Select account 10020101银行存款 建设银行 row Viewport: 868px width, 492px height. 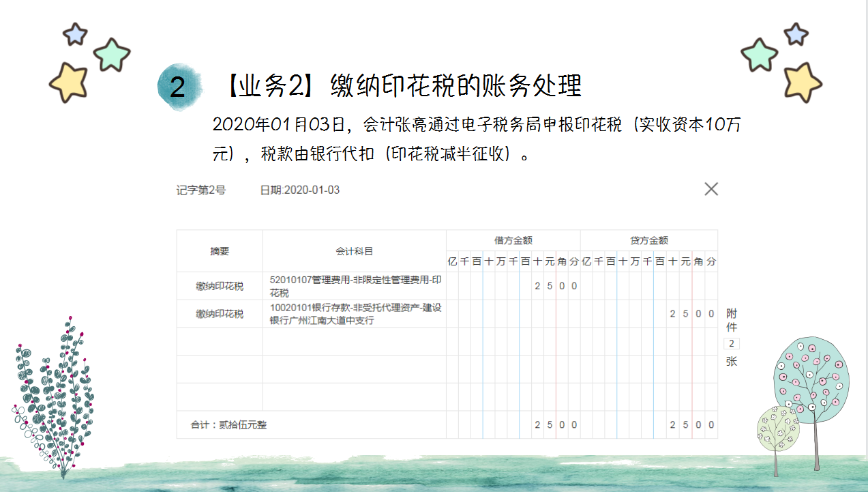click(x=355, y=314)
